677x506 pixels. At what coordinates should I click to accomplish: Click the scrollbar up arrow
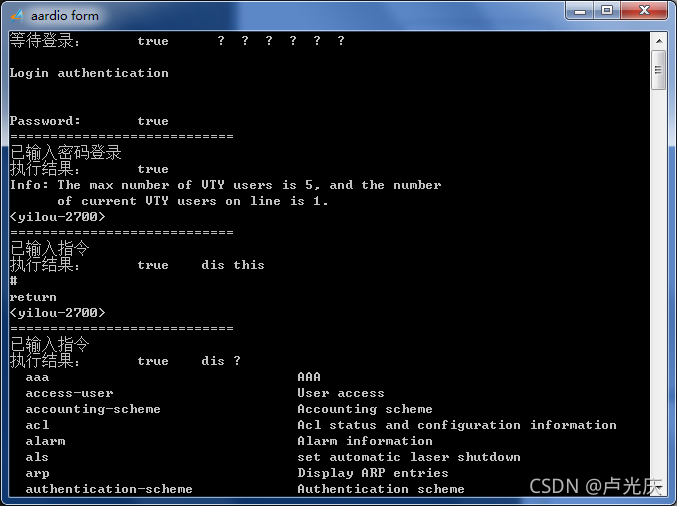click(659, 41)
